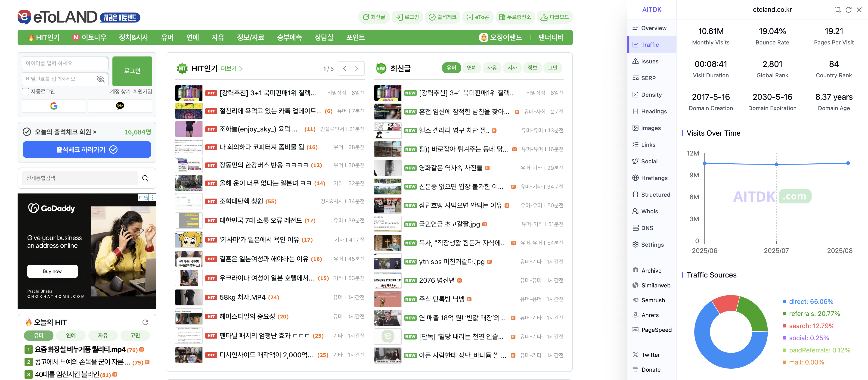Image resolution: width=868 pixels, height=380 pixels.
Task: Select 유머 filter in 최신글
Action: [451, 68]
